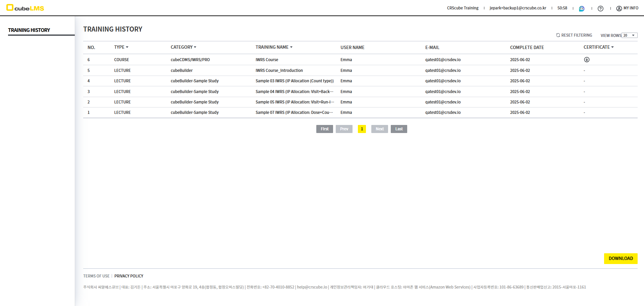This screenshot has height=306, width=644.
Task: Open the help question mark icon
Action: [600, 8]
